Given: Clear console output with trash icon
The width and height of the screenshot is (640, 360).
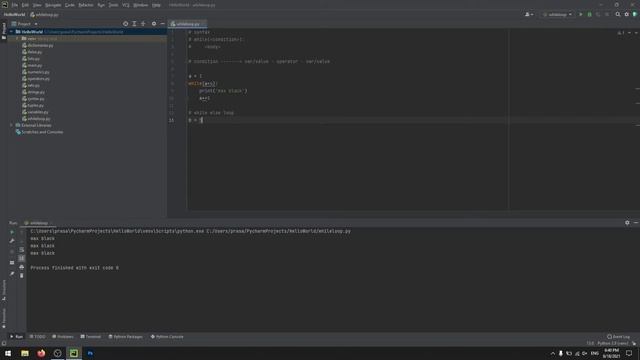Looking at the screenshot, I should click(22, 276).
